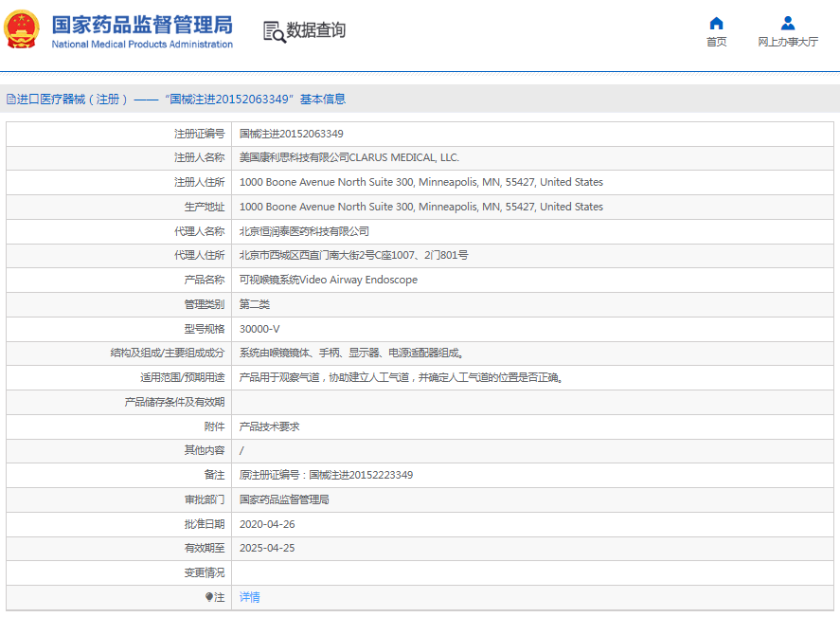Click the home house icon
840x617 pixels.
pyautogui.click(x=716, y=23)
